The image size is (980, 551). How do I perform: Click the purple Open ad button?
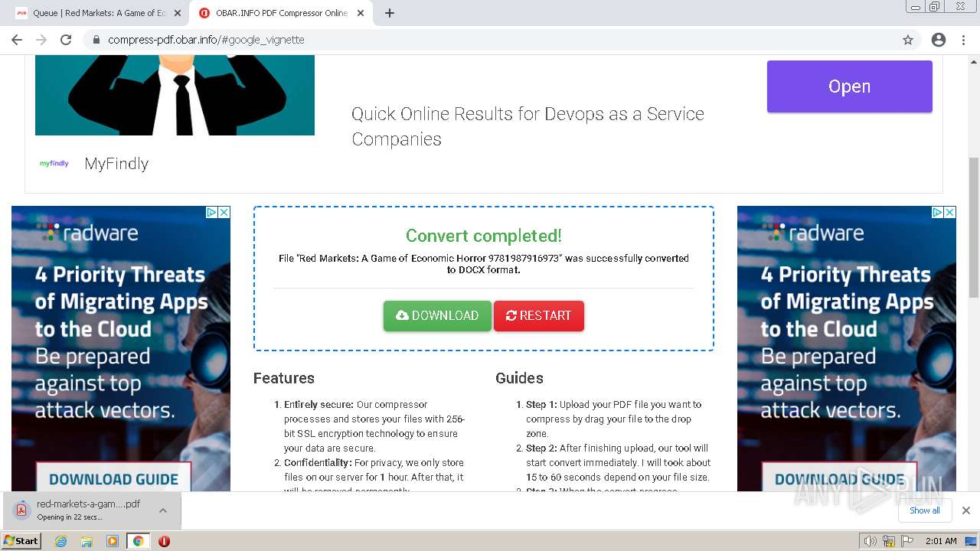click(x=850, y=86)
